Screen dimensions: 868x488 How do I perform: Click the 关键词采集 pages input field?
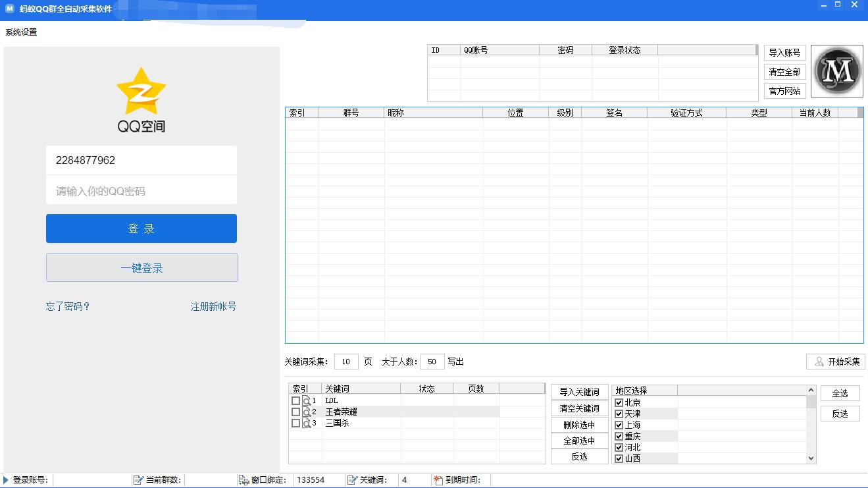click(x=346, y=362)
